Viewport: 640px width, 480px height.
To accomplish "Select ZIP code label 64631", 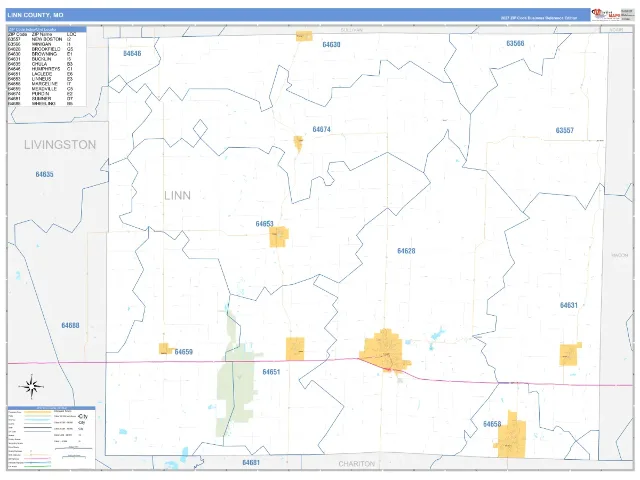I will coord(569,305).
